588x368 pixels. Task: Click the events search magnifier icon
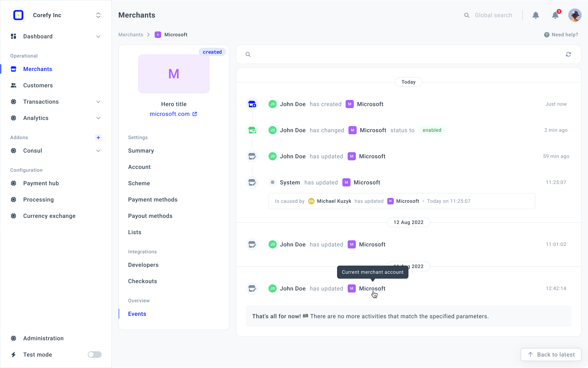(248, 54)
